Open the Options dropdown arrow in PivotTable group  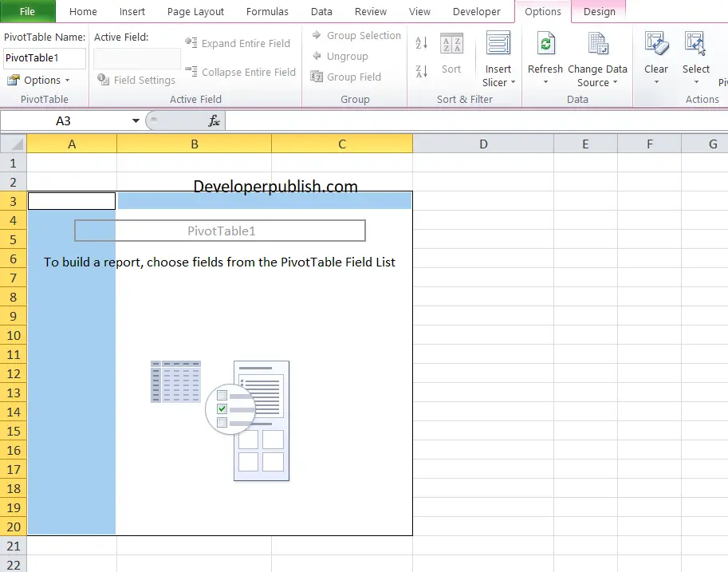click(68, 81)
